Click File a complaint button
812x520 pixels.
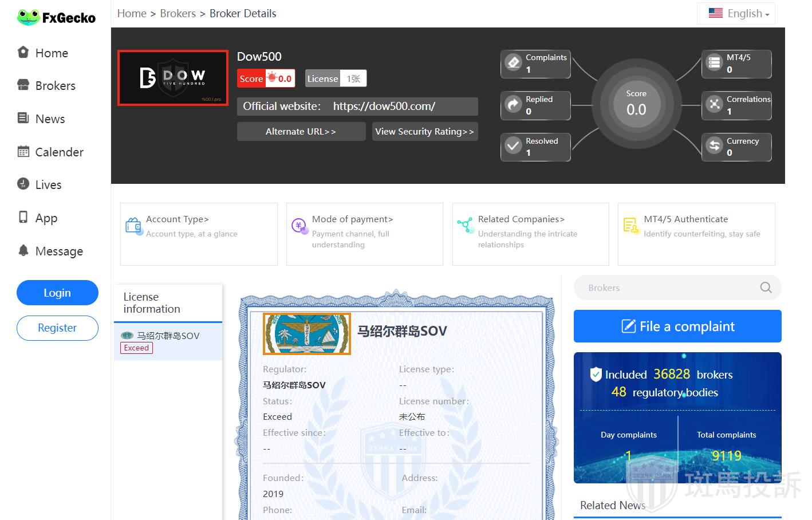(677, 326)
